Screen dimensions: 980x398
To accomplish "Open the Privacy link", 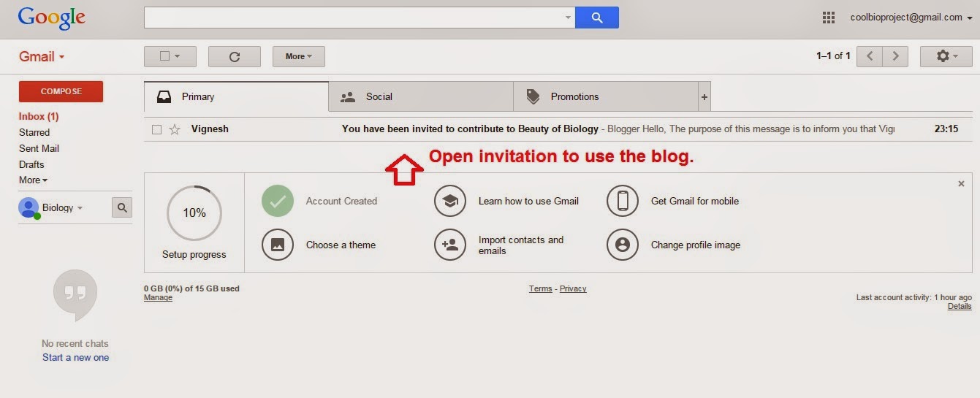I will click(573, 288).
